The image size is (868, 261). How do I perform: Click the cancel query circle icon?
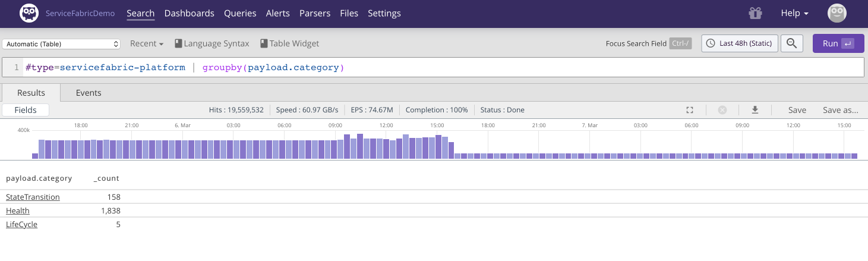tap(722, 110)
